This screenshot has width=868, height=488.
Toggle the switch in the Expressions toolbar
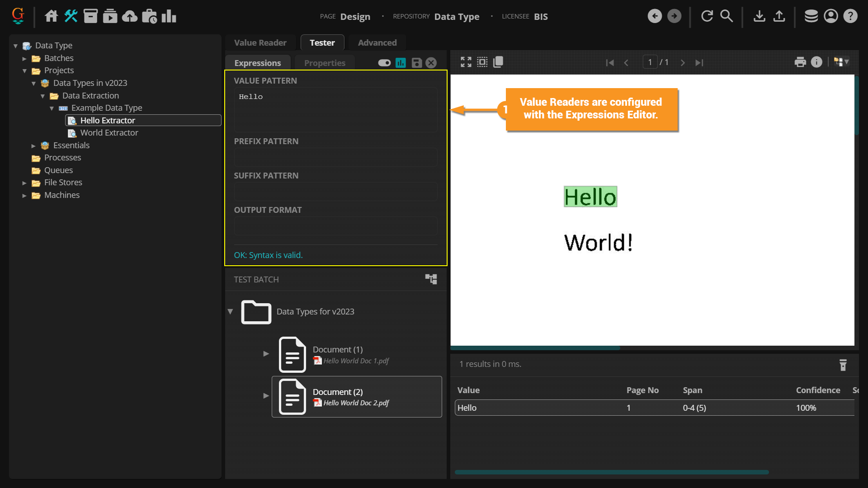pyautogui.click(x=384, y=63)
